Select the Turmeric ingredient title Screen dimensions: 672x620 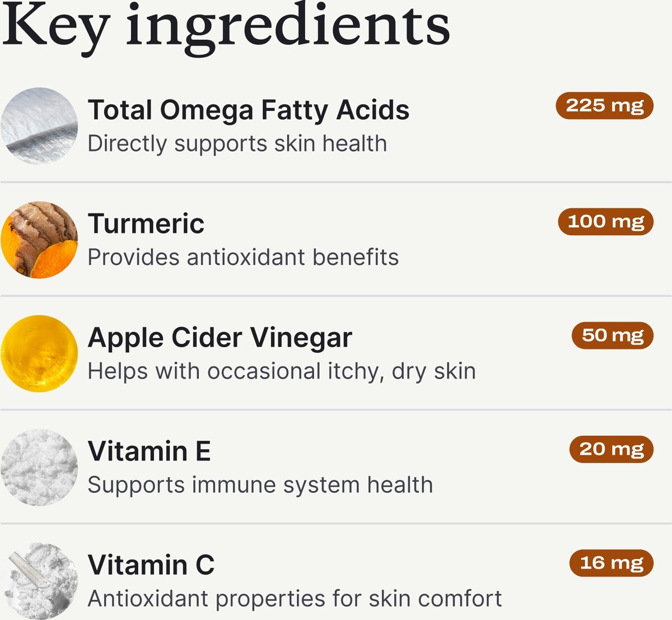[146, 223]
